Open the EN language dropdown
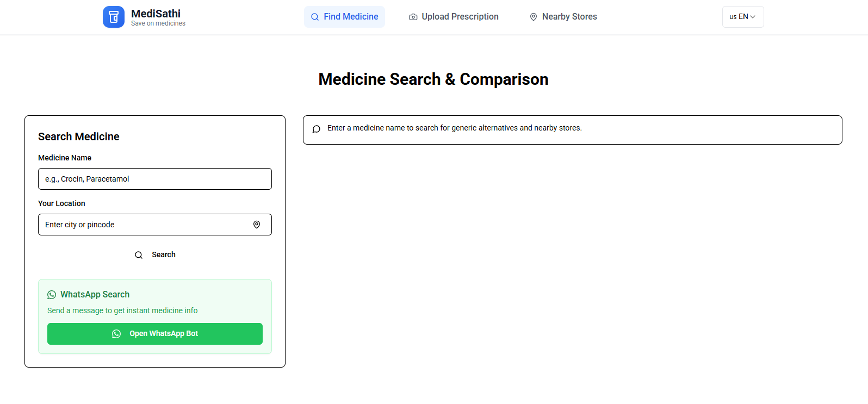The image size is (868, 404). point(743,17)
